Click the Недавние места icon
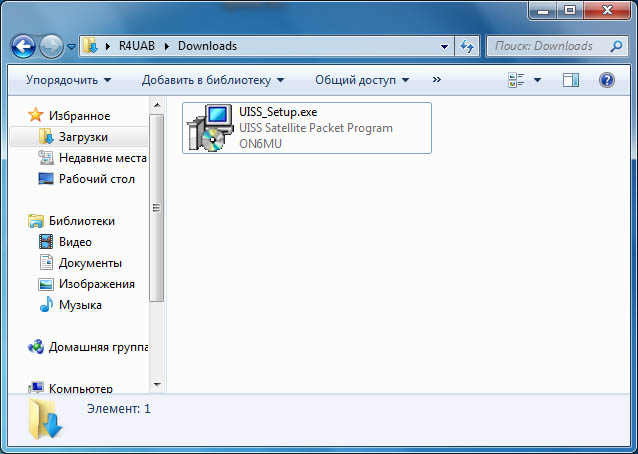The height and width of the screenshot is (454, 638). coord(46,158)
